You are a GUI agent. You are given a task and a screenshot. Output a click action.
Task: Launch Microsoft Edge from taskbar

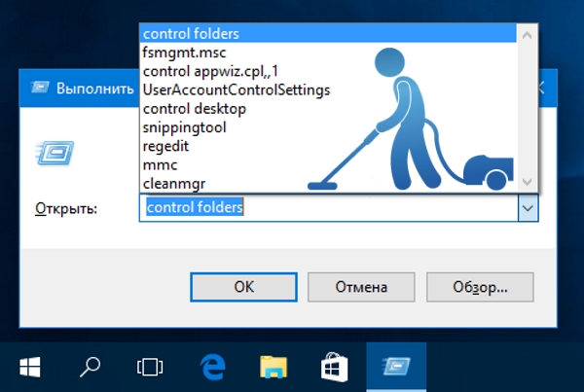click(x=211, y=367)
